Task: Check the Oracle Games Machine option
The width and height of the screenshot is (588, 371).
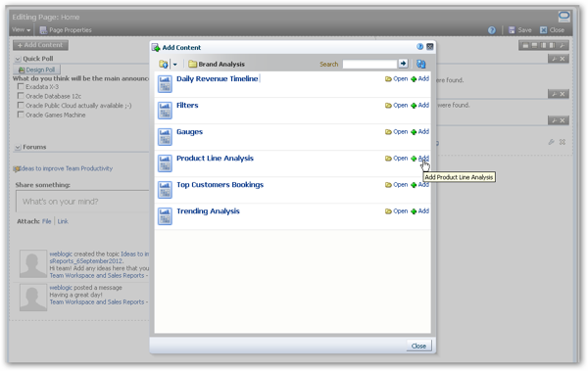Action: (21, 115)
